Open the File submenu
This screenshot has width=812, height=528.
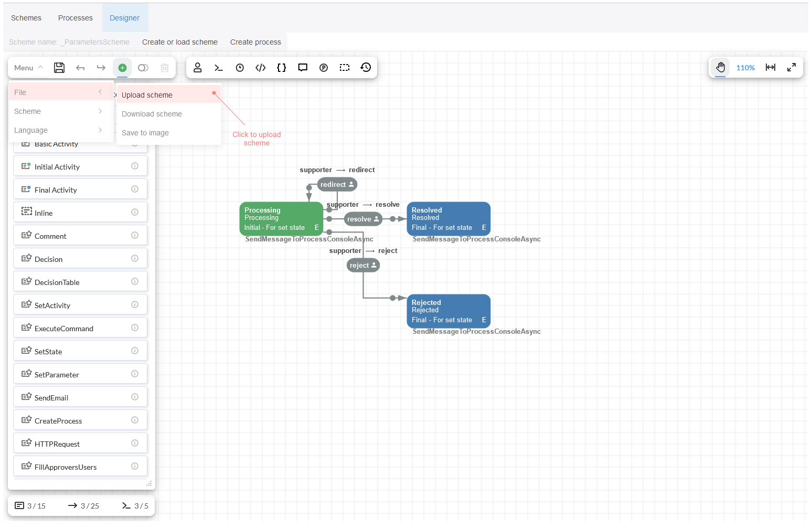[x=61, y=92]
